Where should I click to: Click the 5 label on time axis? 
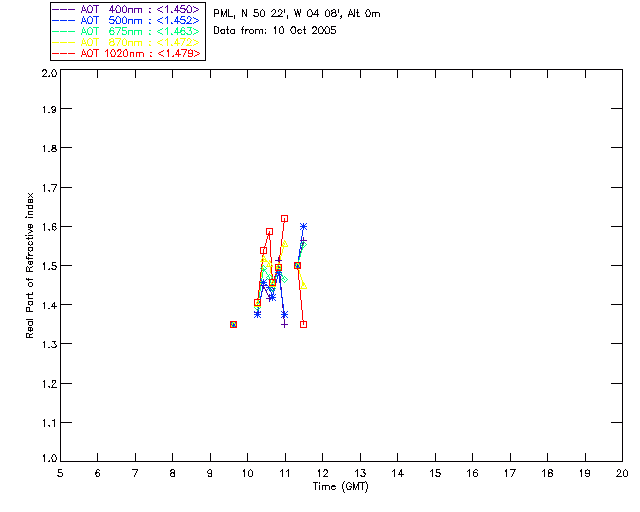pos(60,473)
